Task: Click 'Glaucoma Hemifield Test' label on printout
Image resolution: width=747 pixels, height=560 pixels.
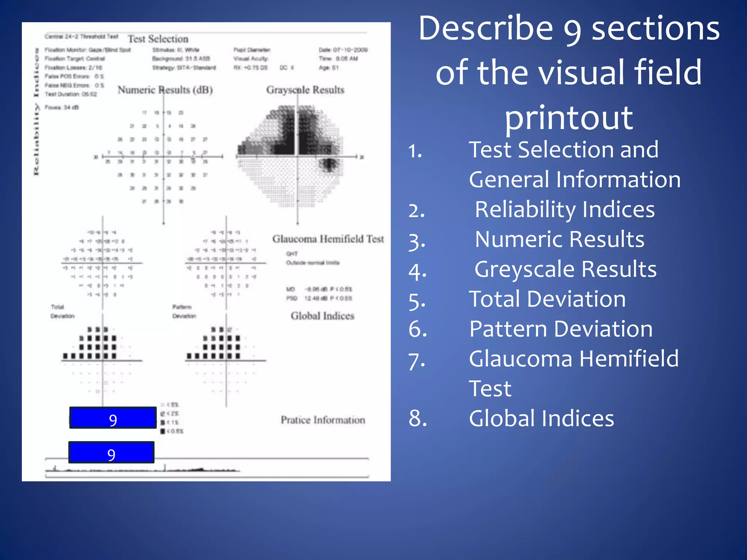Action: coord(328,239)
